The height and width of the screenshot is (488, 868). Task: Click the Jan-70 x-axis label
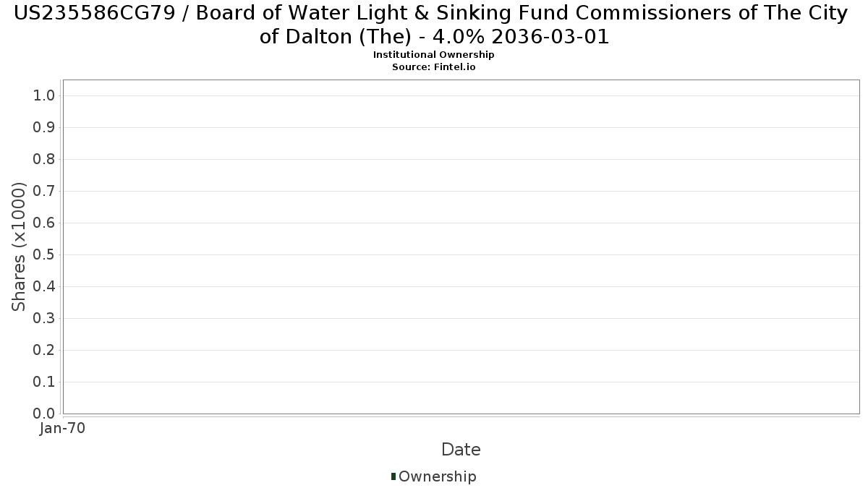pos(63,428)
